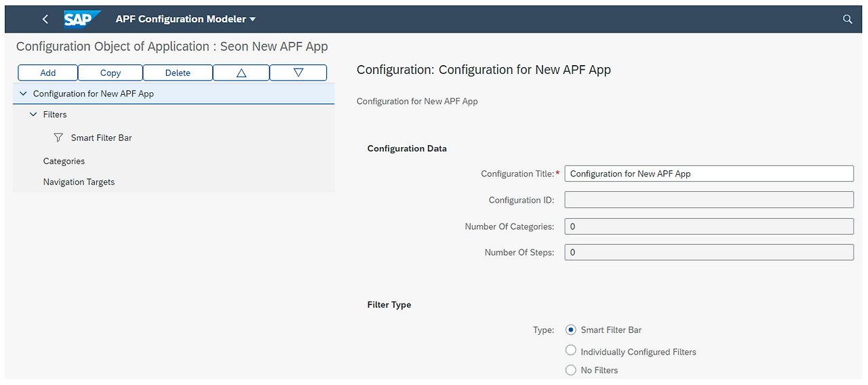Select Smart Filter Bar radio option

click(571, 330)
